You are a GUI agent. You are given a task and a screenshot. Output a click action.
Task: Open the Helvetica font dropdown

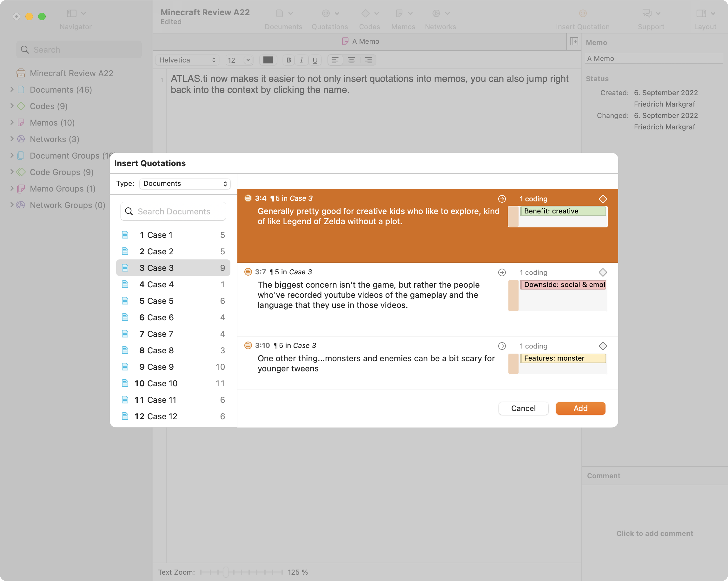pos(187,60)
